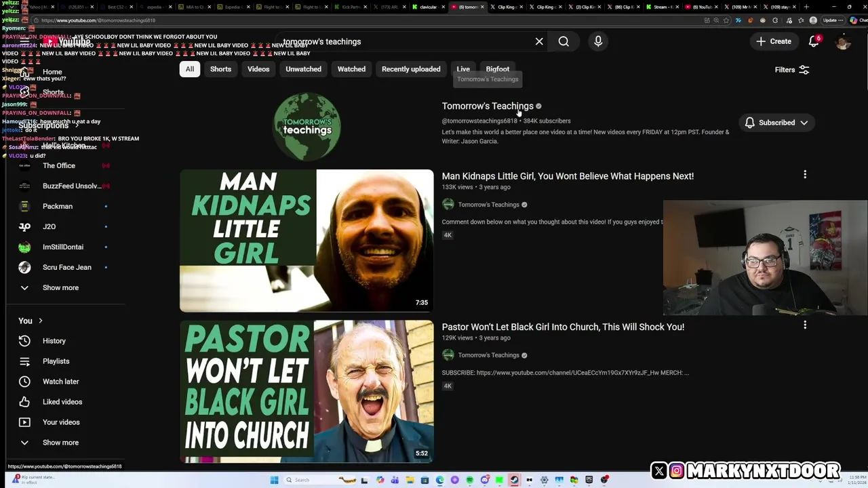Screen dimensions: 868x488
Task: Expand the Subscribed notification dropdown
Action: tap(776, 123)
